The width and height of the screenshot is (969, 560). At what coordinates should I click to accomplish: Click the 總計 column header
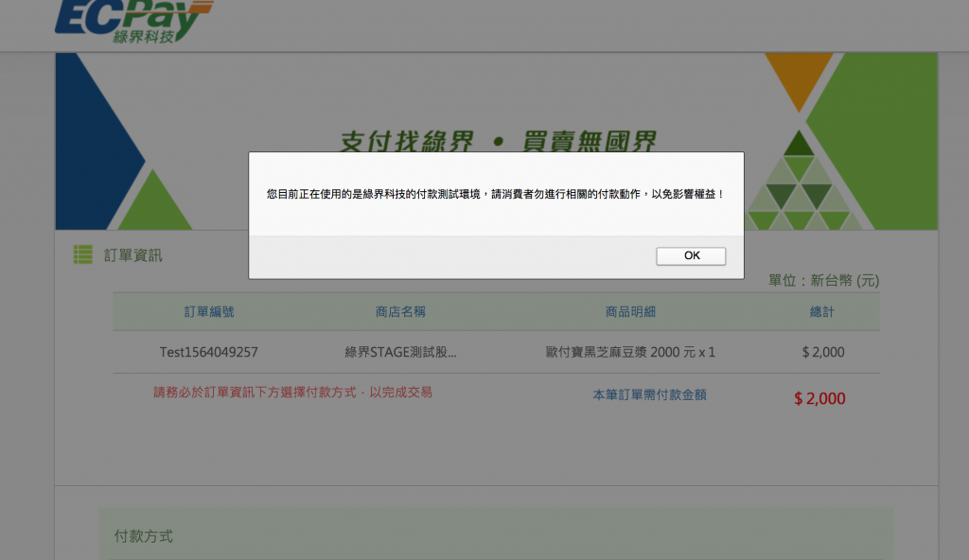click(x=822, y=311)
